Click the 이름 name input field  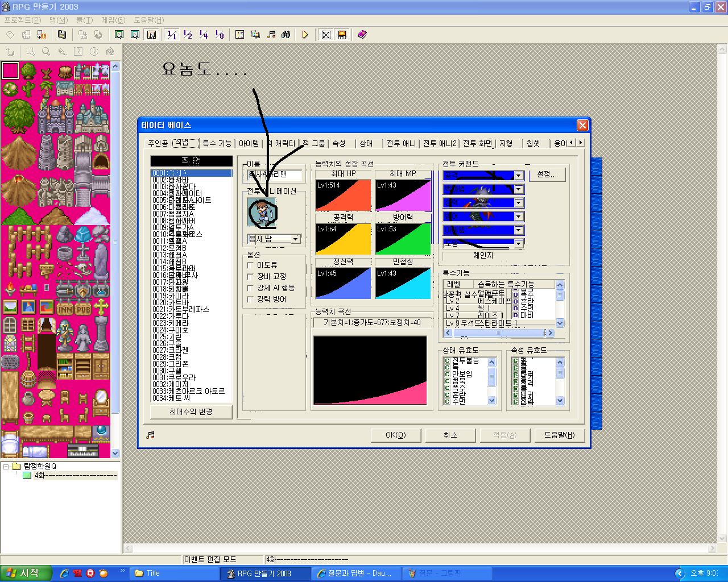[275, 174]
